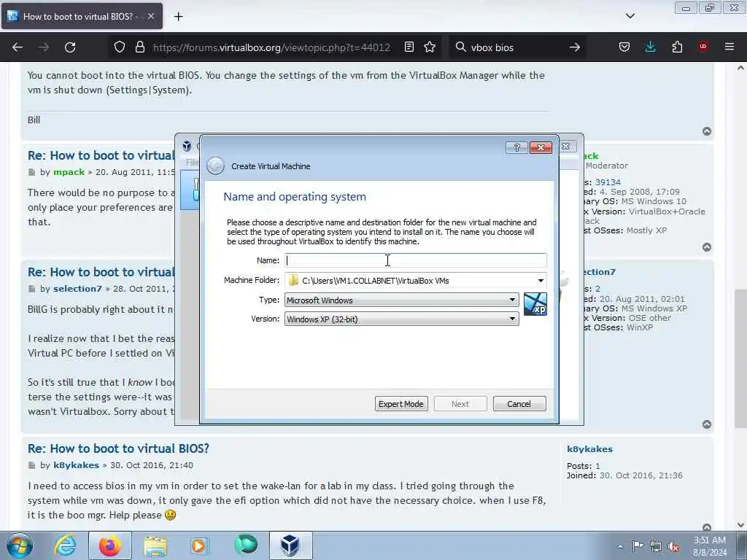Click the Windows XP OS type icon

(535, 304)
